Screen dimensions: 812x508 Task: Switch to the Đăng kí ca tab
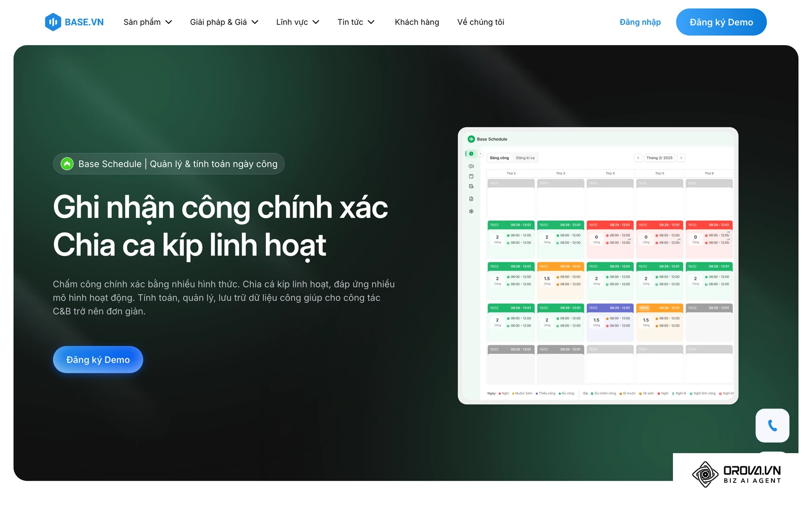pyautogui.click(x=525, y=158)
